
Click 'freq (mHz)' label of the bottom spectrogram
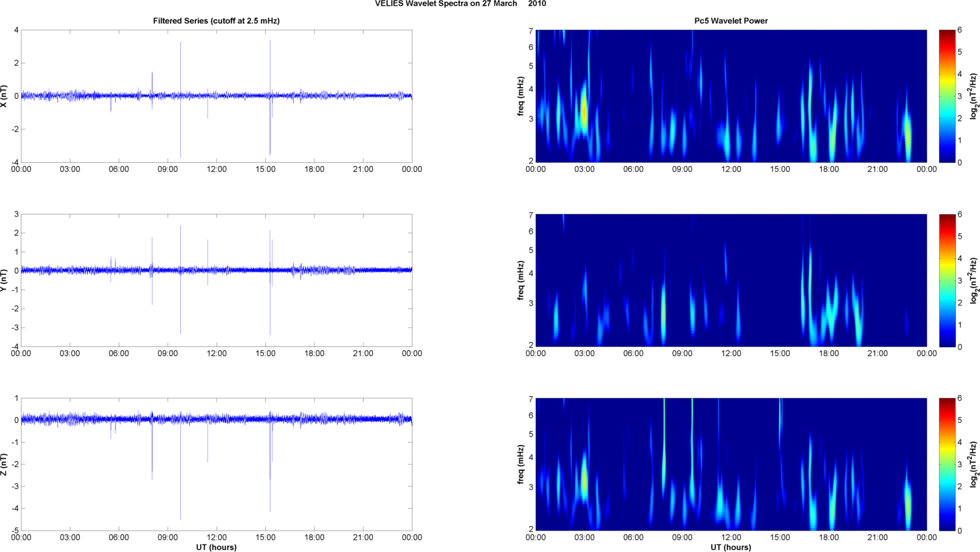click(x=521, y=464)
